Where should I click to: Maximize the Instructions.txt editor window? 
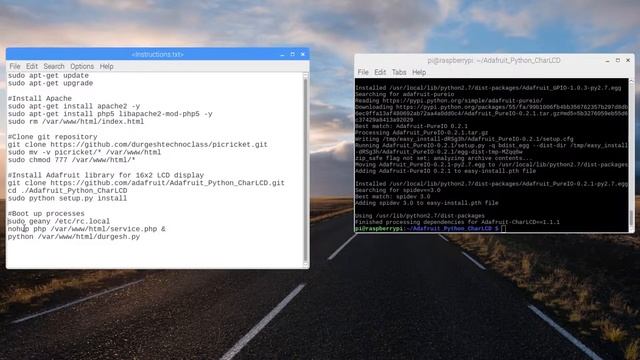coord(292,54)
